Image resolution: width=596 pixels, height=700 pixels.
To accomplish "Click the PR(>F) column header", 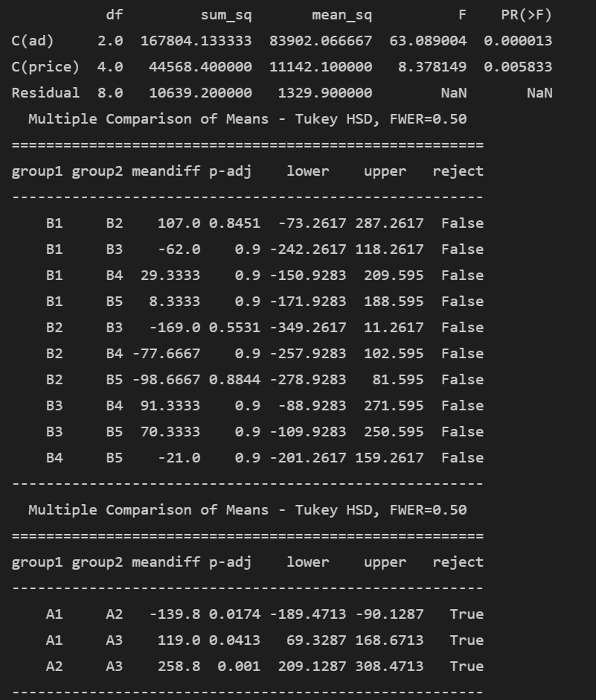I will coord(526,15).
